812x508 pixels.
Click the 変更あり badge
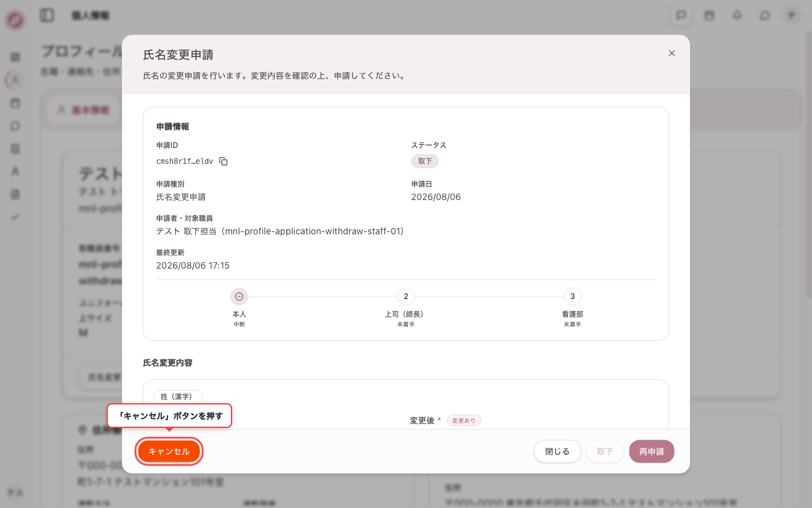pyautogui.click(x=464, y=420)
